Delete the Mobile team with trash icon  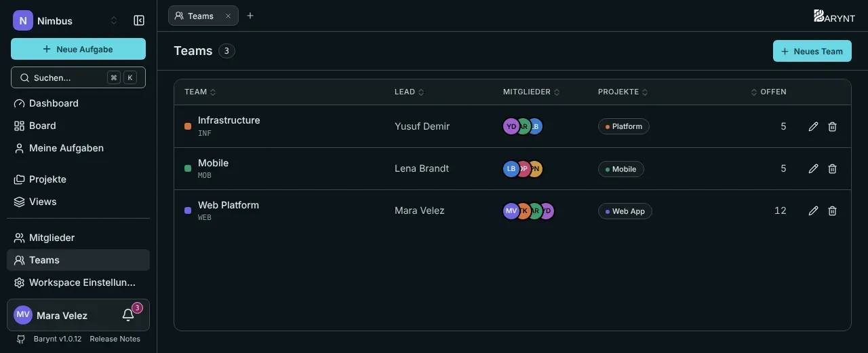point(832,168)
